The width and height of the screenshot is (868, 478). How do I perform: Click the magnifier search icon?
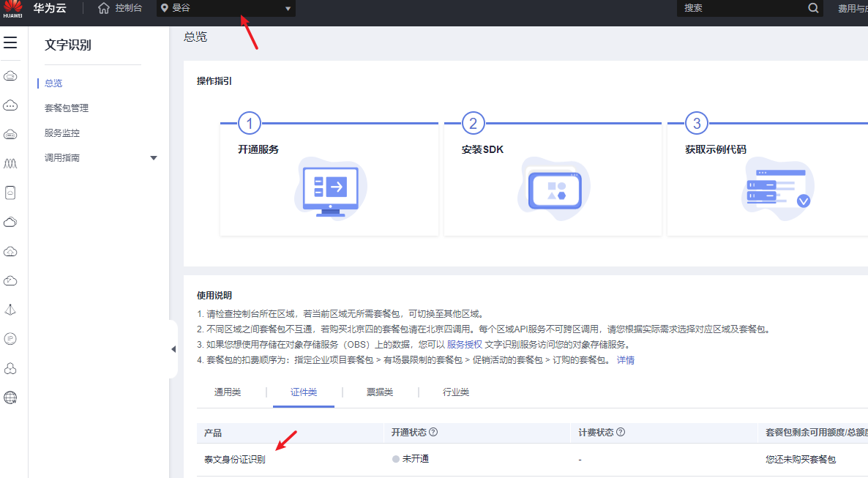813,8
